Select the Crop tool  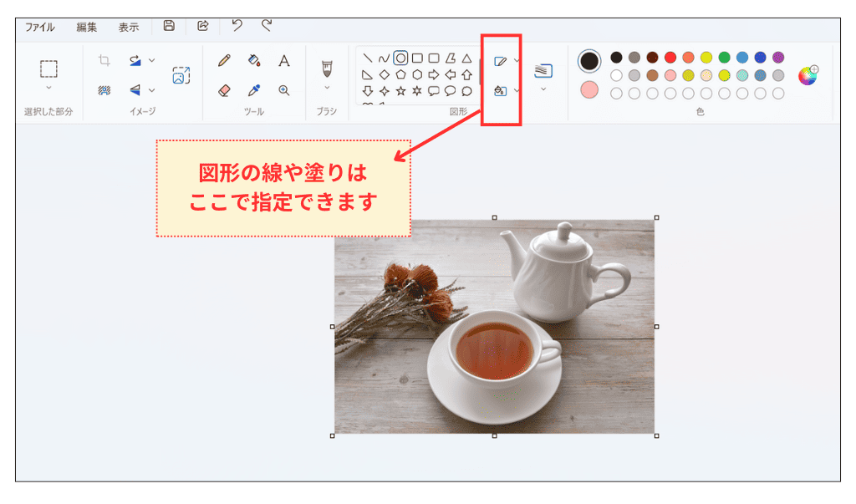click(x=104, y=59)
